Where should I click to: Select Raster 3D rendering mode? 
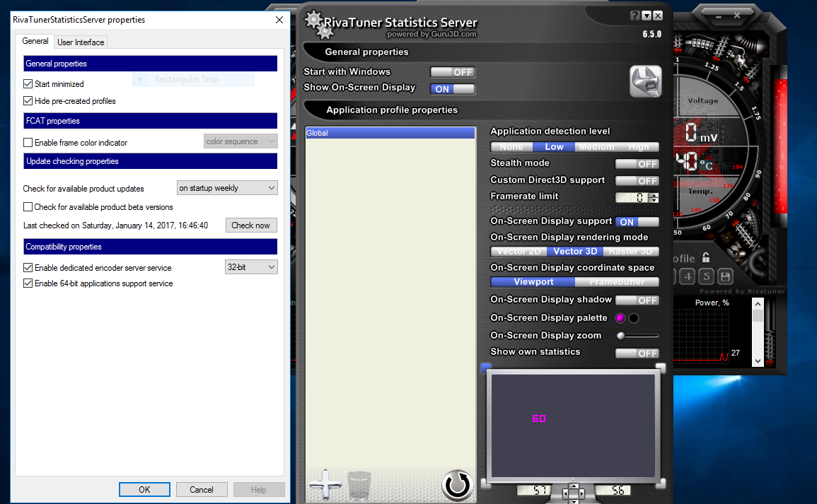tap(631, 252)
